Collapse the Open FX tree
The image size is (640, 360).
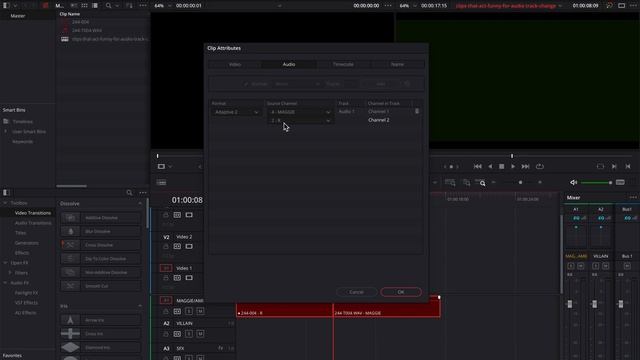click(x=5, y=263)
